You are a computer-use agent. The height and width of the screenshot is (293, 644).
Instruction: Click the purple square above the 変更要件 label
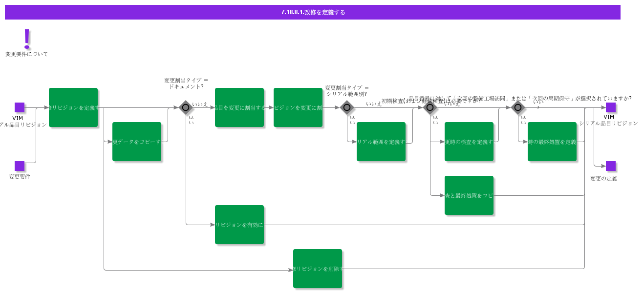20,166
